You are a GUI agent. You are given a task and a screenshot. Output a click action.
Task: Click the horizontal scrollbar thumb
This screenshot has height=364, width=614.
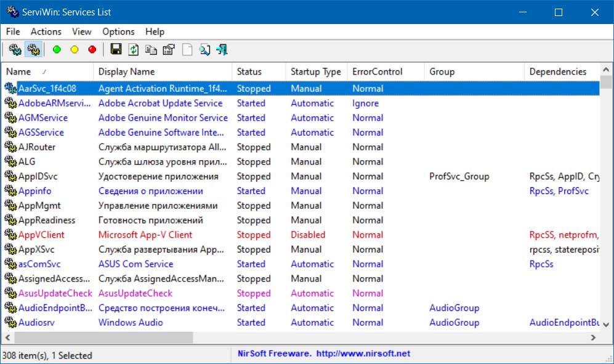pyautogui.click(x=103, y=338)
